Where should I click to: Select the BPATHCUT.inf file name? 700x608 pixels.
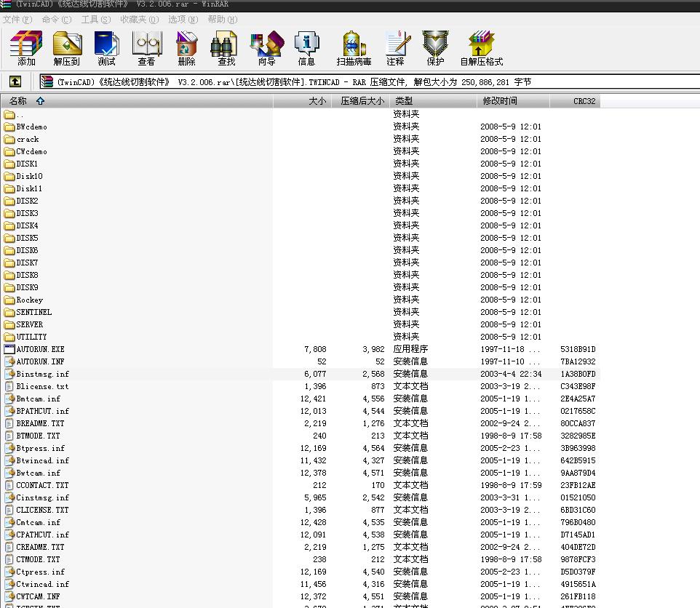point(43,412)
